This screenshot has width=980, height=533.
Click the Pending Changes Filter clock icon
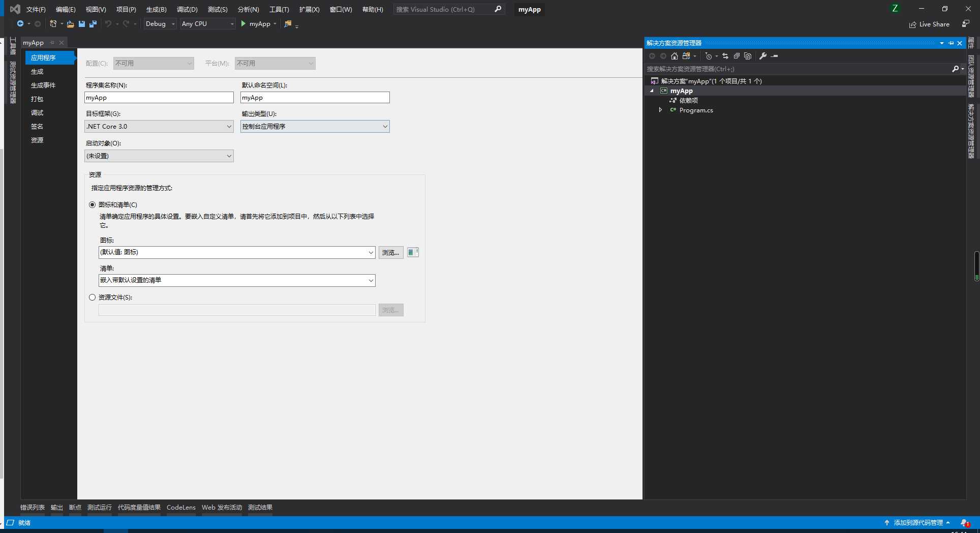coord(709,56)
